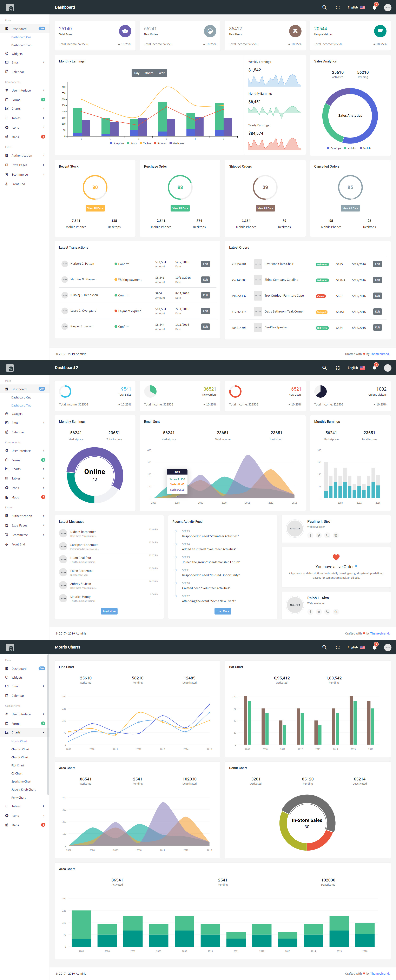Select the Year range on the Monthly Earnings chart
Viewport: 396px width, 980px height.
pyautogui.click(x=161, y=73)
